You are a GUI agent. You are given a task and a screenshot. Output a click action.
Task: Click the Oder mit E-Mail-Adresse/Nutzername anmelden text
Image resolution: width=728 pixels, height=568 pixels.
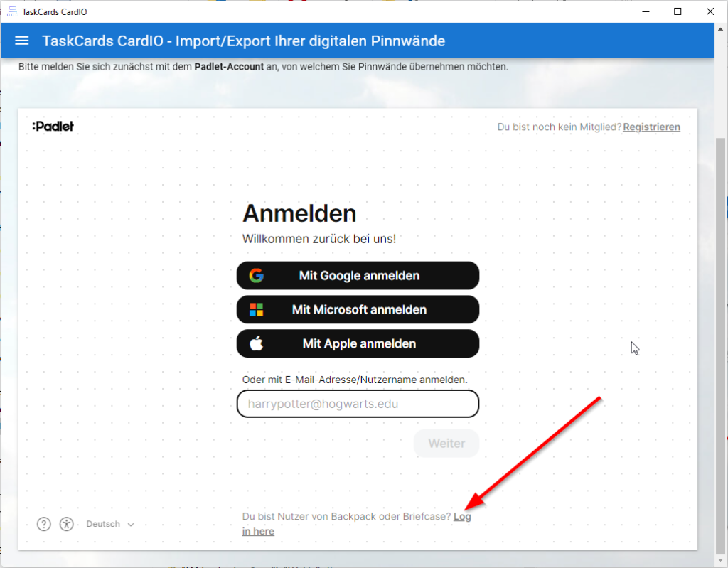355,380
